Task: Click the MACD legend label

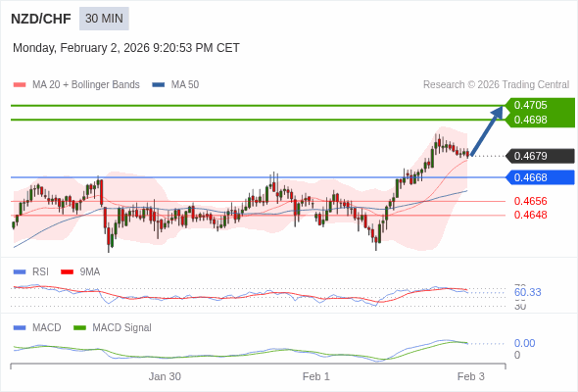Action: click(46, 328)
